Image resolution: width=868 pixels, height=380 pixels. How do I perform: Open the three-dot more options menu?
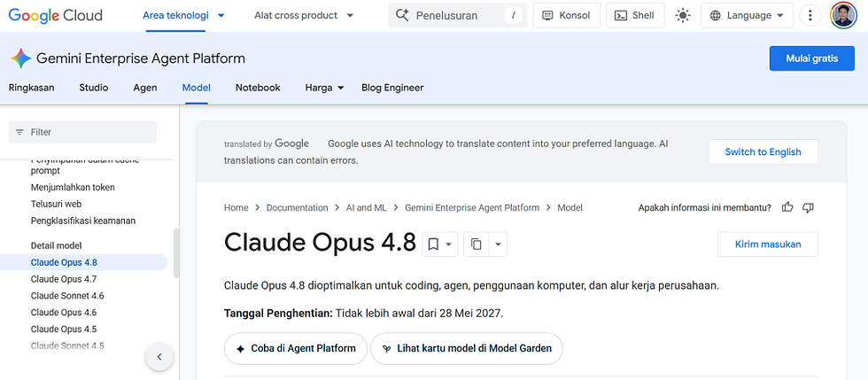810,16
